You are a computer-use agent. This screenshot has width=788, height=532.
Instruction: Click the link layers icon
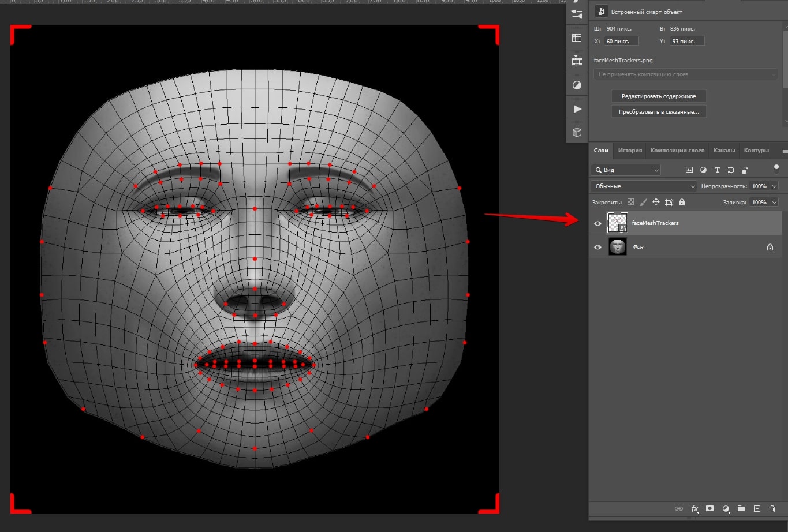679,508
